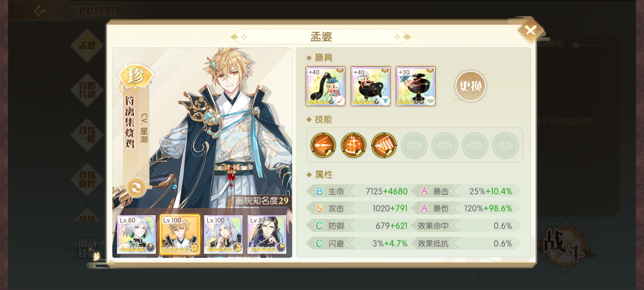
Task: Select the Lv.100 blond character portrait
Action: pos(180,234)
